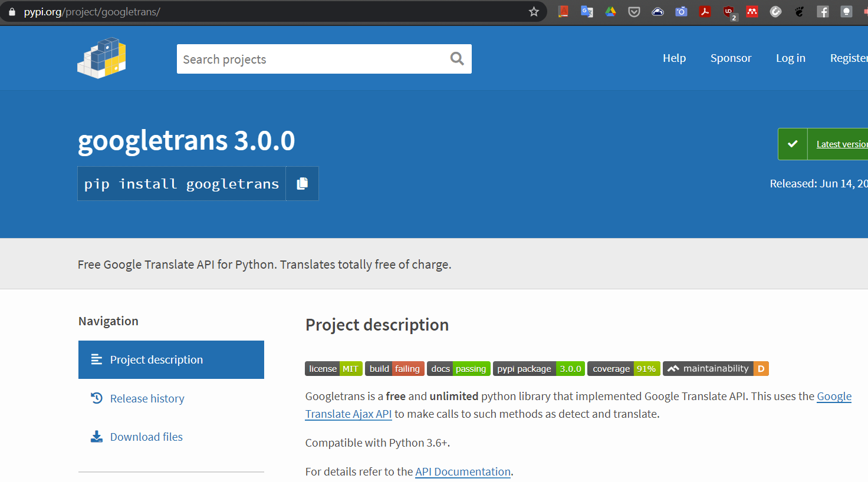Toggle the GNOME footprint extension
868x482 pixels.
799,11
